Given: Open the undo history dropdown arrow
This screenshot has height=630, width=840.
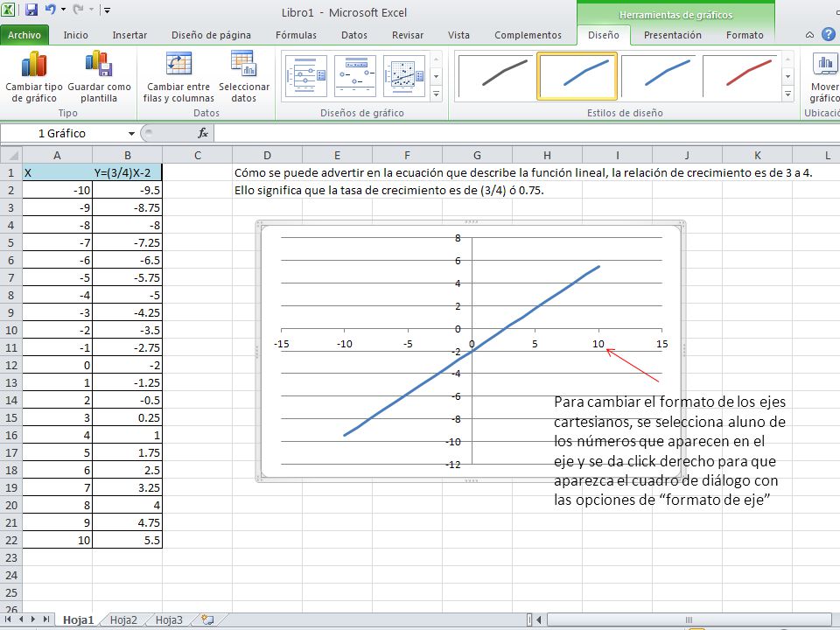Looking at the screenshot, I should pyautogui.click(x=63, y=10).
